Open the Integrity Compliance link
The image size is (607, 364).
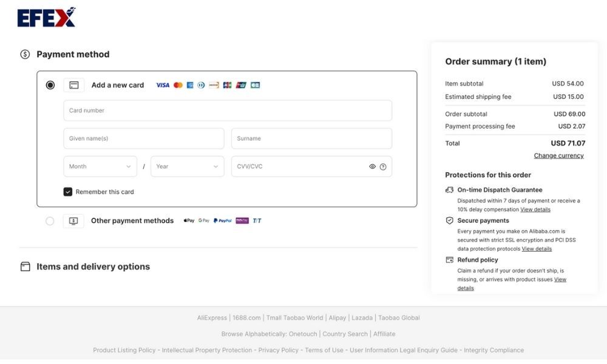pyautogui.click(x=493, y=351)
